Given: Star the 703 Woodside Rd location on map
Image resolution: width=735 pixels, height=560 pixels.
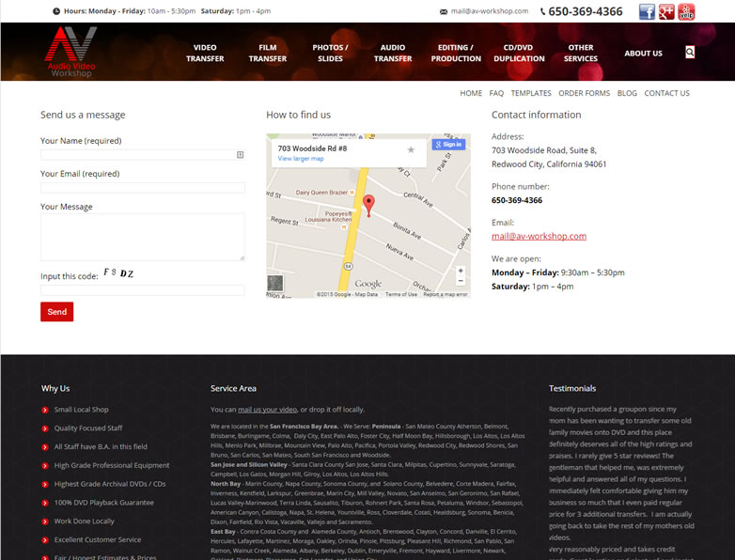Looking at the screenshot, I should point(411,149).
